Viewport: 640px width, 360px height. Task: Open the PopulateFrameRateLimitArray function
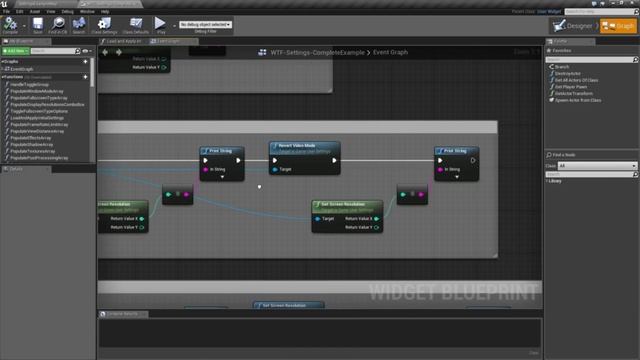point(39,124)
